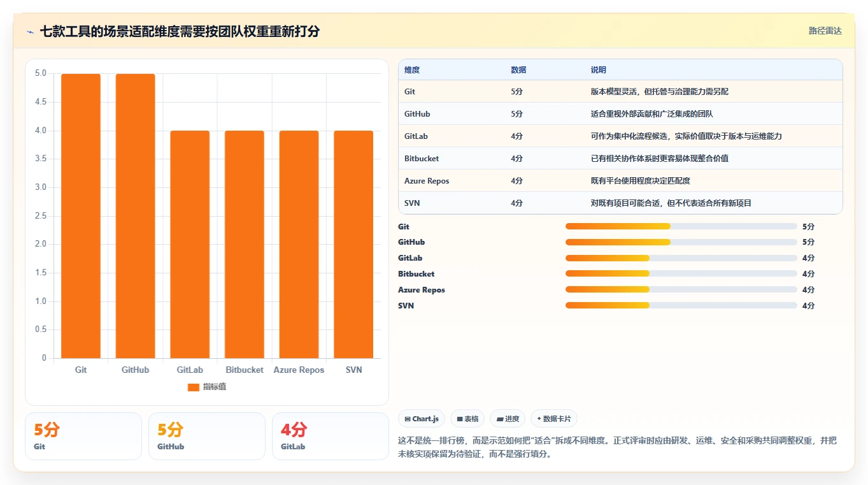Click the lightning icon before the title
This screenshot has width=868, height=485.
[31, 31]
